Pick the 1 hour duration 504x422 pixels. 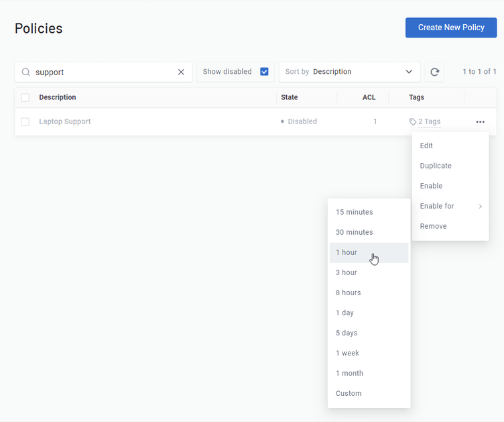[x=369, y=252]
